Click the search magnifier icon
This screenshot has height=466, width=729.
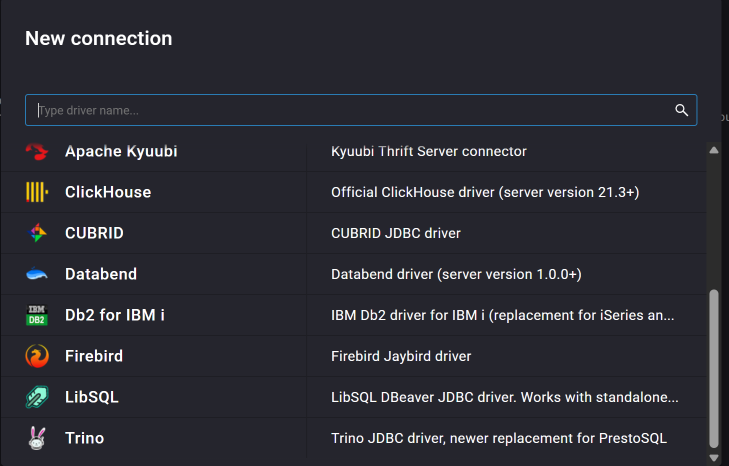(681, 110)
